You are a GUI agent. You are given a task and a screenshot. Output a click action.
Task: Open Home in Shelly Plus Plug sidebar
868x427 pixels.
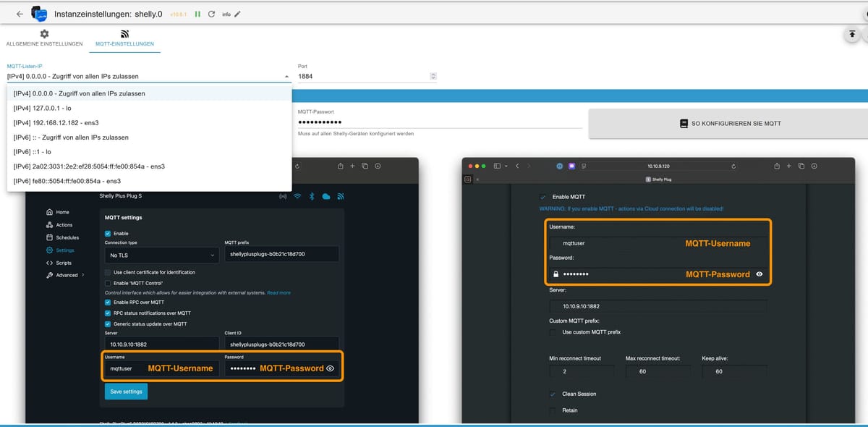58,212
